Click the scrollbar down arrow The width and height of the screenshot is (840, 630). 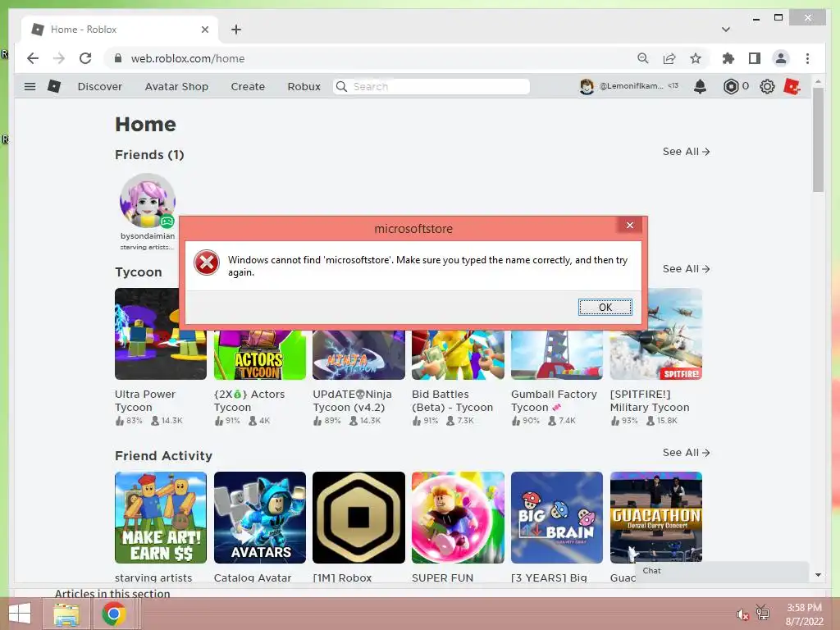[818, 575]
